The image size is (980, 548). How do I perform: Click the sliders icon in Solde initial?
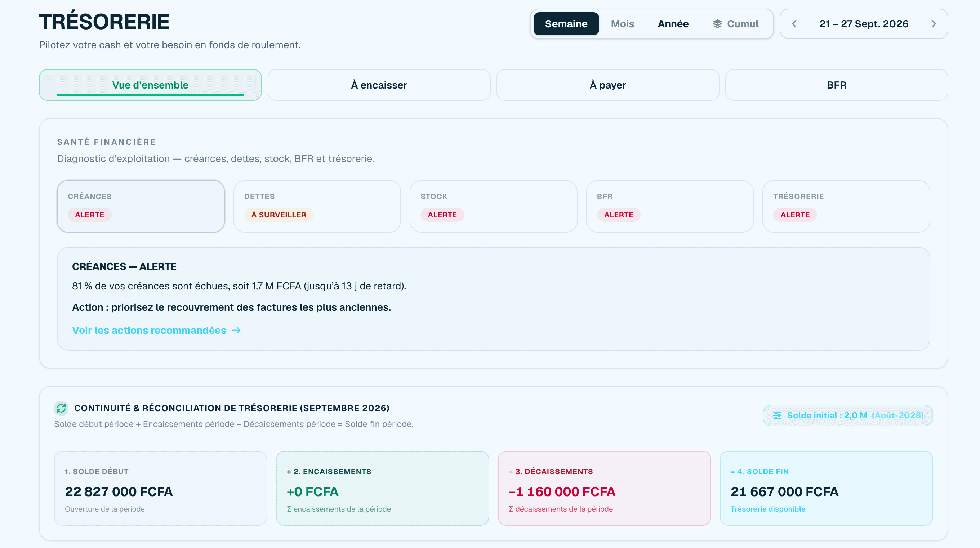[x=777, y=415]
